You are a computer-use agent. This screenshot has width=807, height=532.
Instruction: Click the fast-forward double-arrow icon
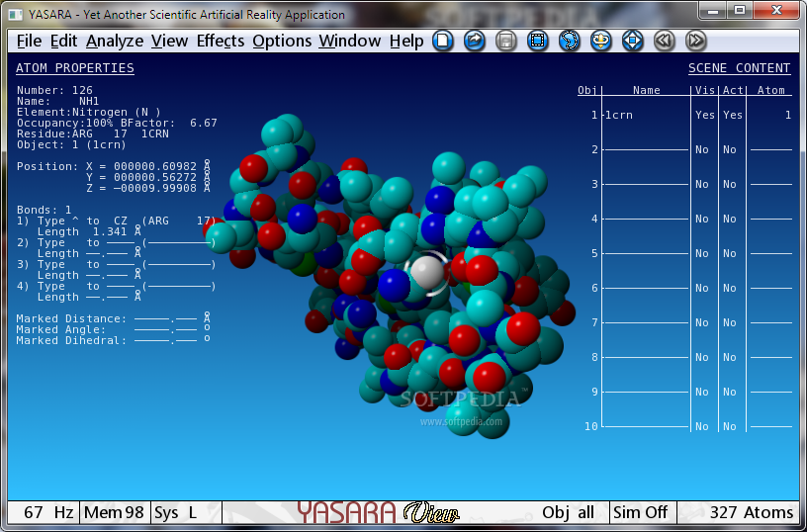click(696, 41)
